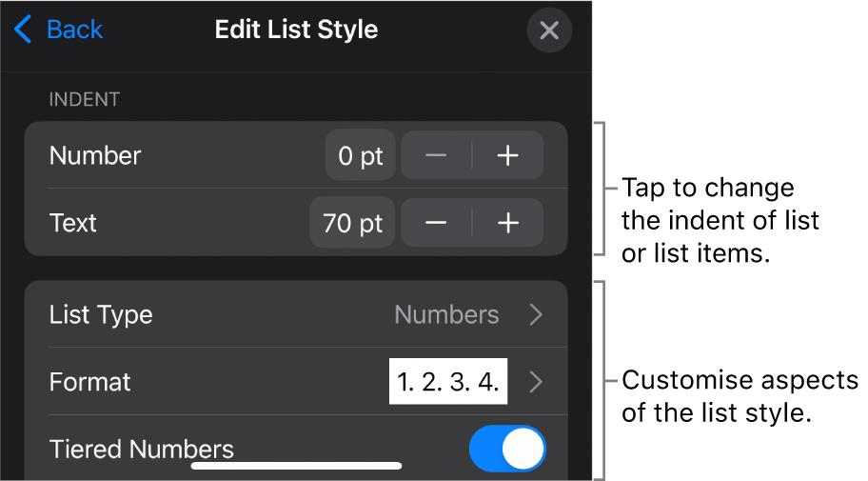Increase the Number indent with plus
Screen dimensions: 868x481
508,156
